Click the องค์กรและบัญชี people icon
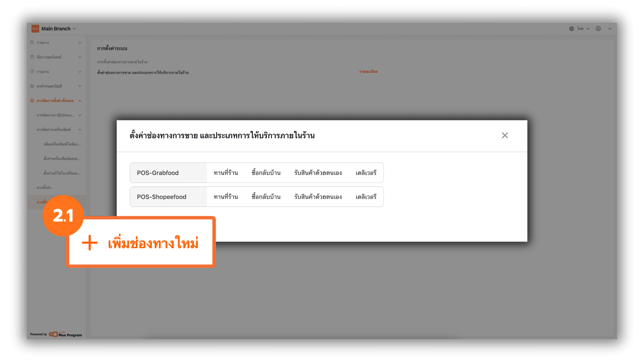This screenshot has height=362, width=644. click(32, 86)
